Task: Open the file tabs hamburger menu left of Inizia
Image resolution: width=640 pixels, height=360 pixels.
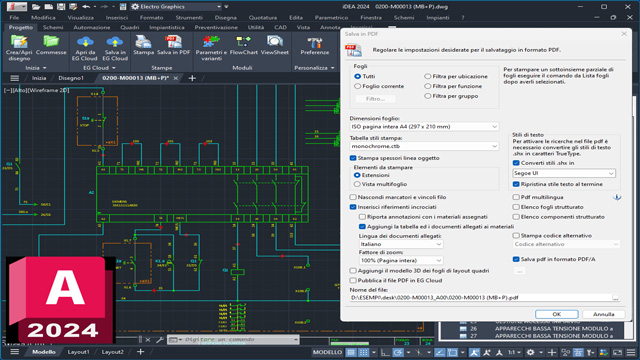Action: tap(15, 78)
